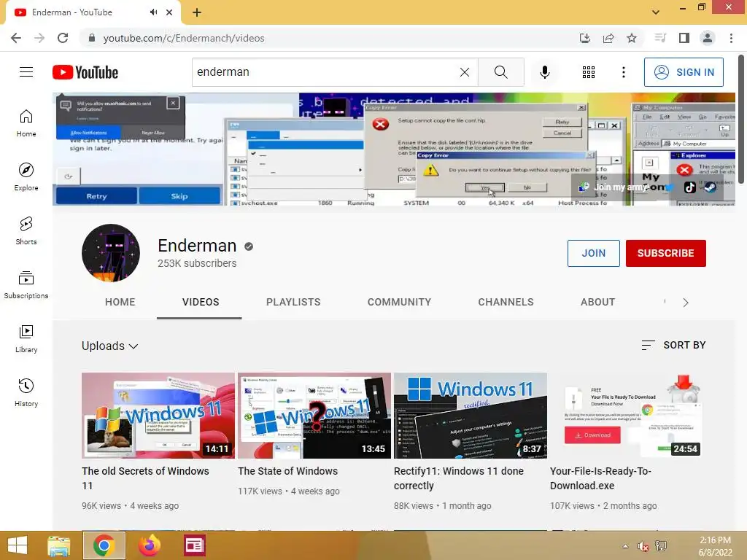Open YouTube settings three-dot menu
This screenshot has width=747, height=560.
[x=623, y=72]
